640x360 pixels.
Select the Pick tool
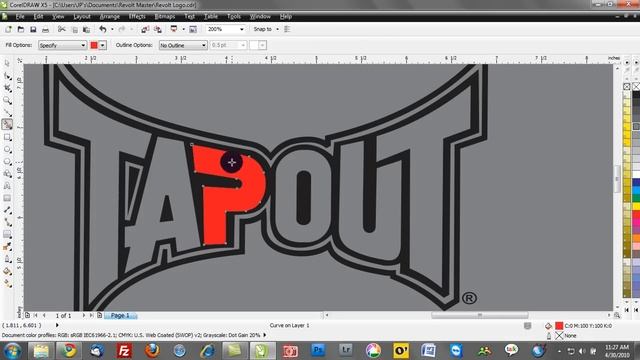7,64
